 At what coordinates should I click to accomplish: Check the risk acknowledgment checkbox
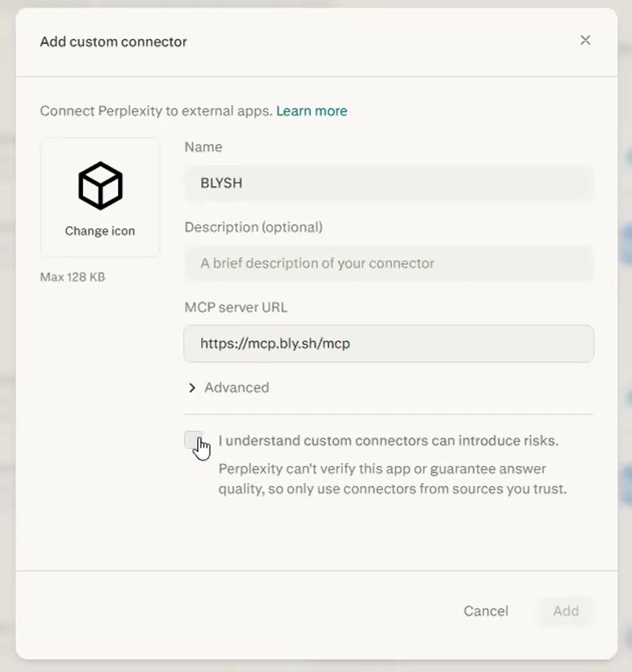pyautogui.click(x=193, y=440)
